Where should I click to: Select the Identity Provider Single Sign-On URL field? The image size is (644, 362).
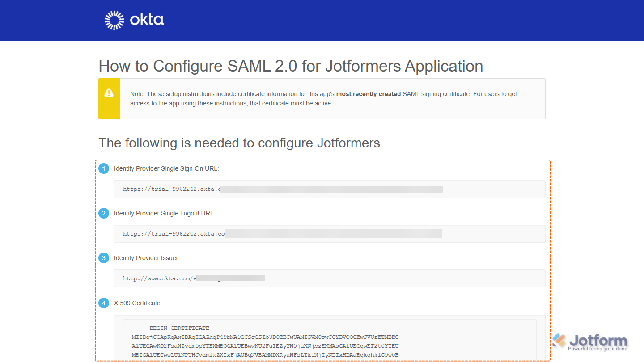click(x=330, y=189)
